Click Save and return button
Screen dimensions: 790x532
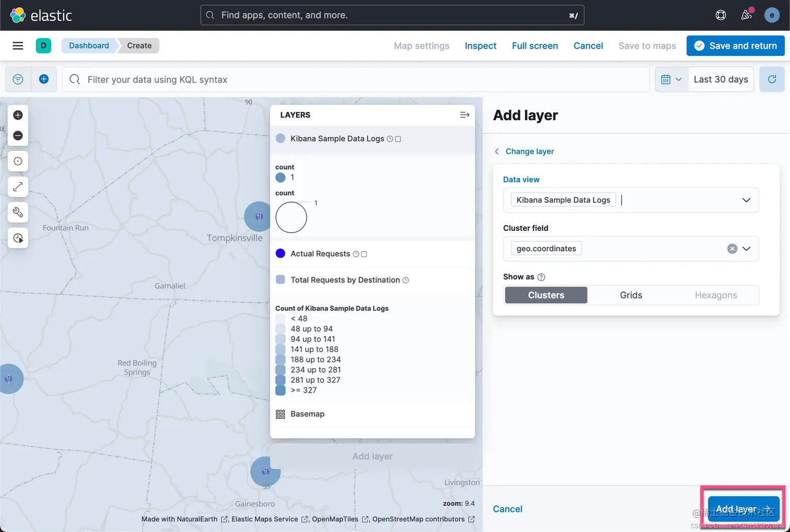point(736,46)
